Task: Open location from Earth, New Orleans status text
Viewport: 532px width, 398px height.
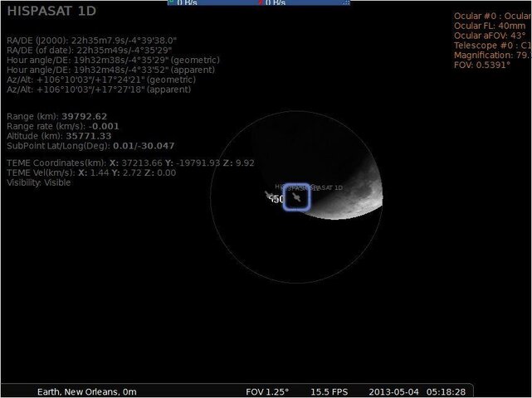Action: pos(87,392)
